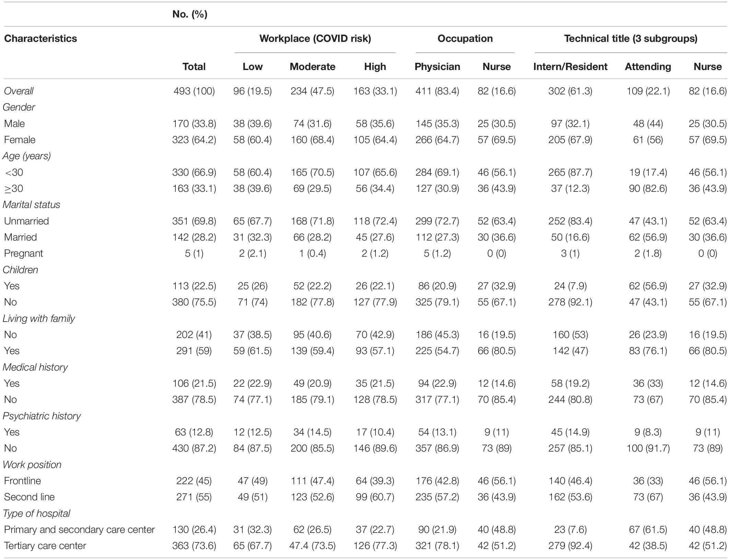Select the '387 (78.5)' cell

click(194, 399)
